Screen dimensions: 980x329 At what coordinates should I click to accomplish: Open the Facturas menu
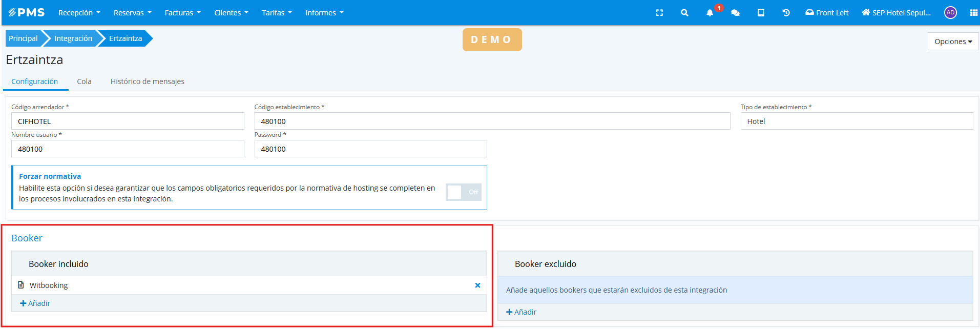[182, 13]
